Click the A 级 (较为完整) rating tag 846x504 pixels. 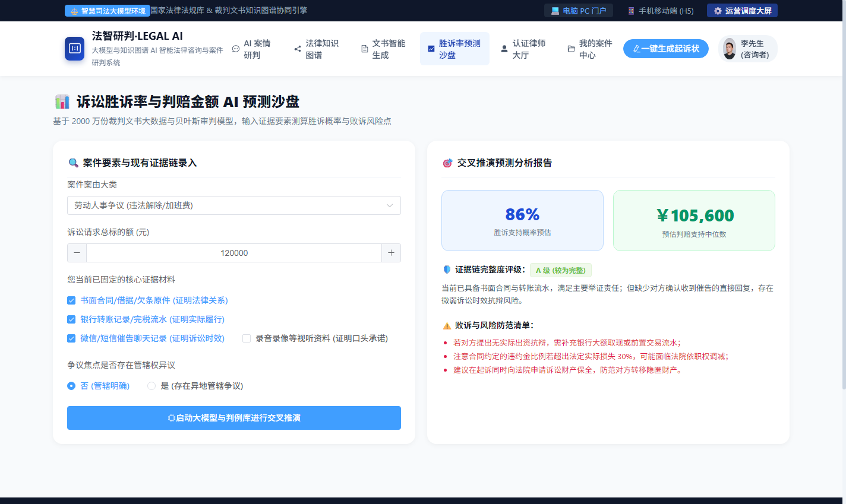pyautogui.click(x=560, y=270)
